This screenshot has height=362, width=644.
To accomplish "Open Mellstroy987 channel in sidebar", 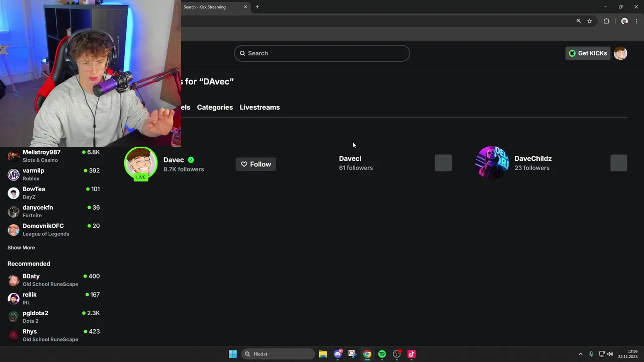I will point(54,156).
